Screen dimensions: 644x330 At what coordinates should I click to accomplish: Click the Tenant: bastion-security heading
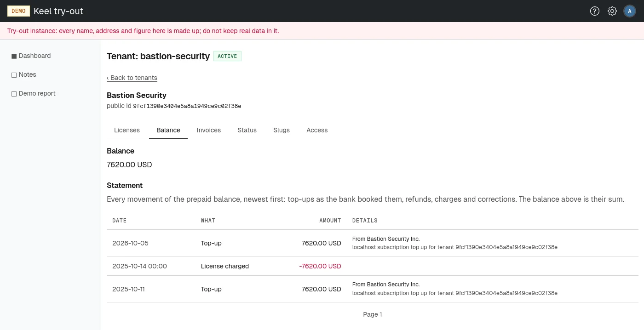tap(158, 56)
